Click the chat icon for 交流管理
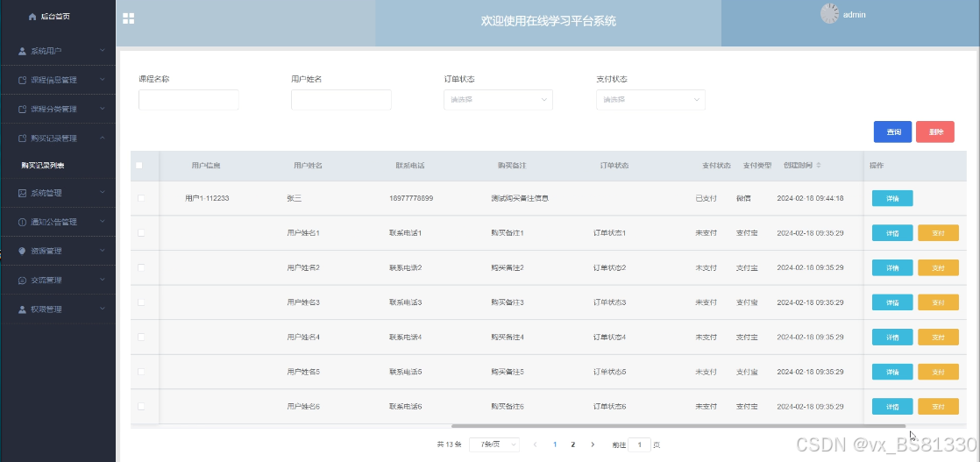This screenshot has height=462, width=980. click(x=23, y=280)
